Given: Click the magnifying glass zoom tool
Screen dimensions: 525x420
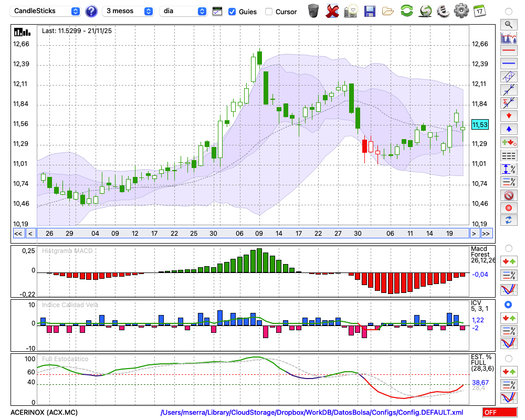Looking at the screenshot, I should [x=508, y=24].
